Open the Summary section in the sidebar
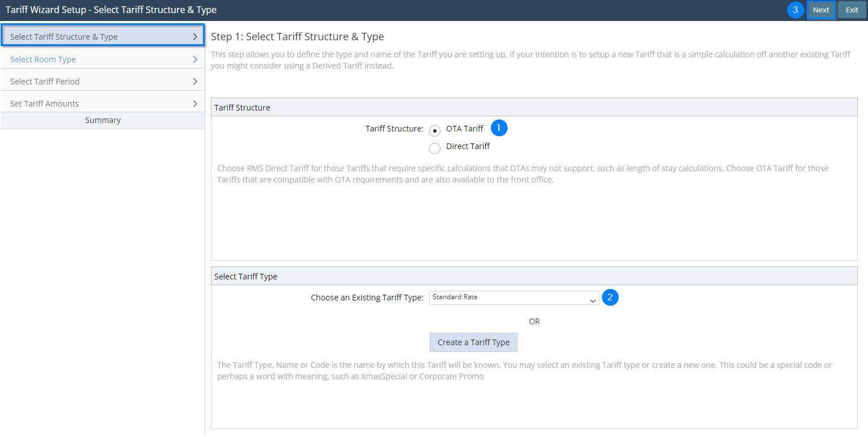 (103, 120)
